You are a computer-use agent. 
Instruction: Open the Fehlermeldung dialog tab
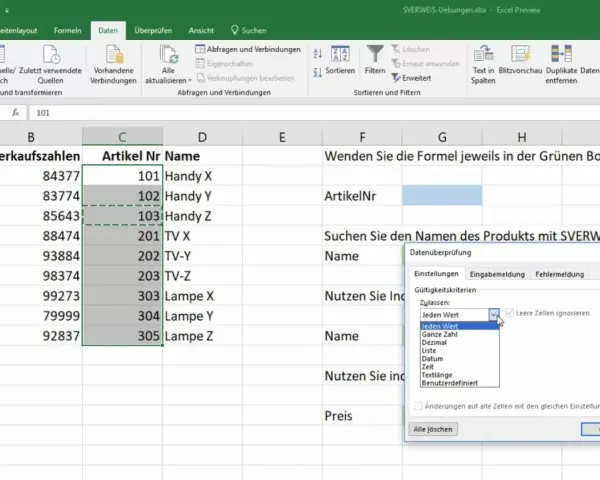pyautogui.click(x=559, y=274)
